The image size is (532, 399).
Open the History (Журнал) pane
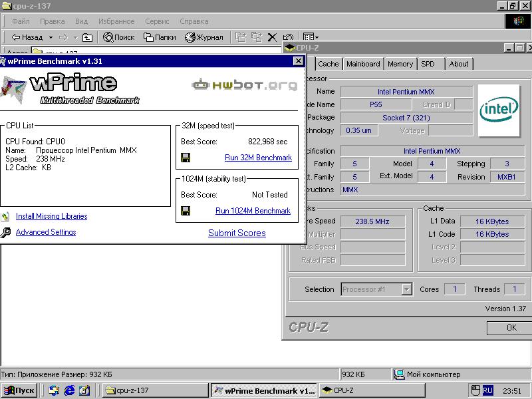(x=204, y=37)
